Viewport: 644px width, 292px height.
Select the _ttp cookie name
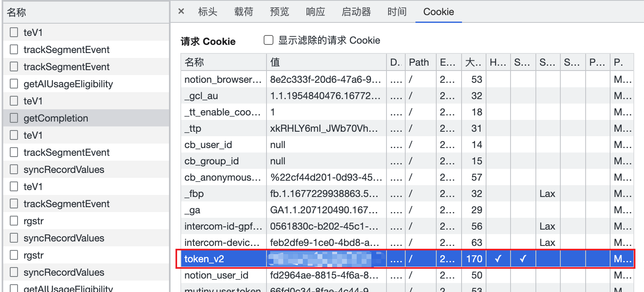(x=193, y=128)
